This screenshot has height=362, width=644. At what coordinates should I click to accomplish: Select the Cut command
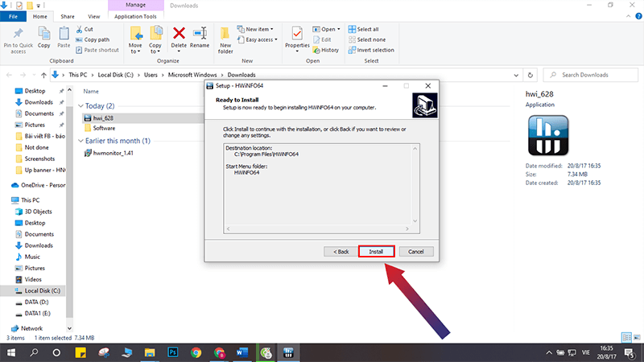click(x=85, y=29)
